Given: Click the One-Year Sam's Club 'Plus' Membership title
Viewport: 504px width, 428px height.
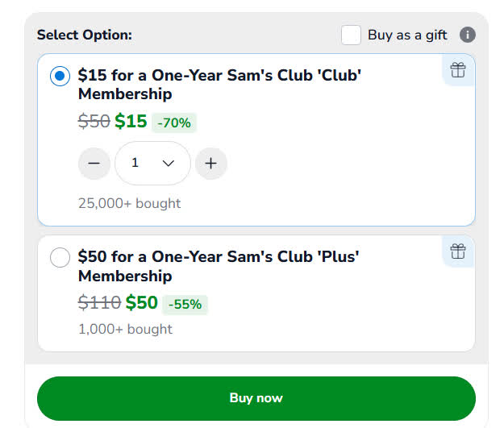Looking at the screenshot, I should point(218,266).
